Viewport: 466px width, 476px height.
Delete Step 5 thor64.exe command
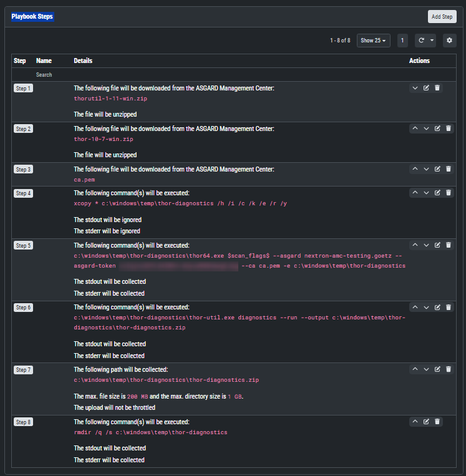449,245
